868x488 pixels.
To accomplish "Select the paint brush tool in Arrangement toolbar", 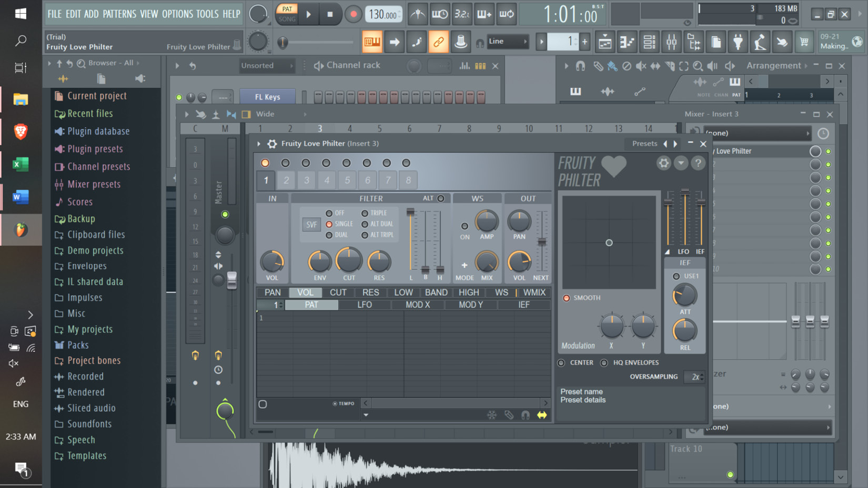I will (x=612, y=66).
